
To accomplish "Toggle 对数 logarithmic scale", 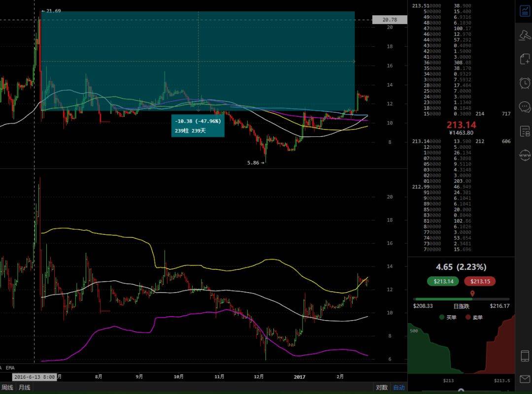I will point(382,388).
